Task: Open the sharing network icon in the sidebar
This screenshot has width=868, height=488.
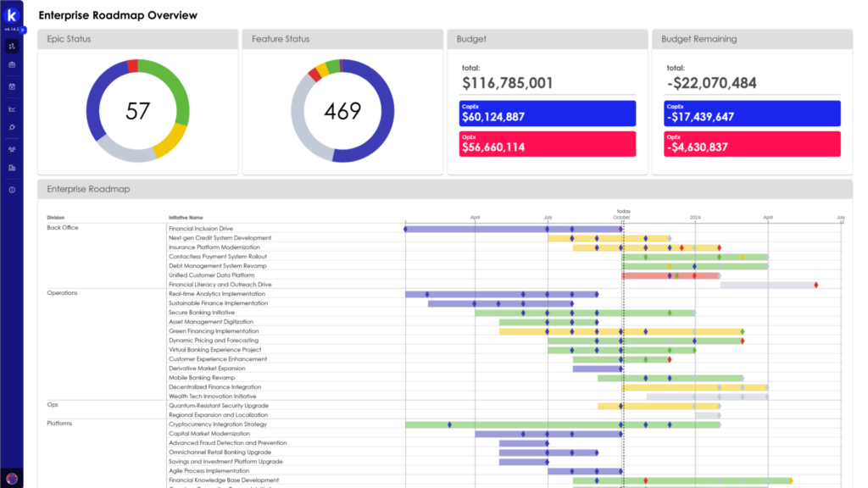Action: [12, 149]
